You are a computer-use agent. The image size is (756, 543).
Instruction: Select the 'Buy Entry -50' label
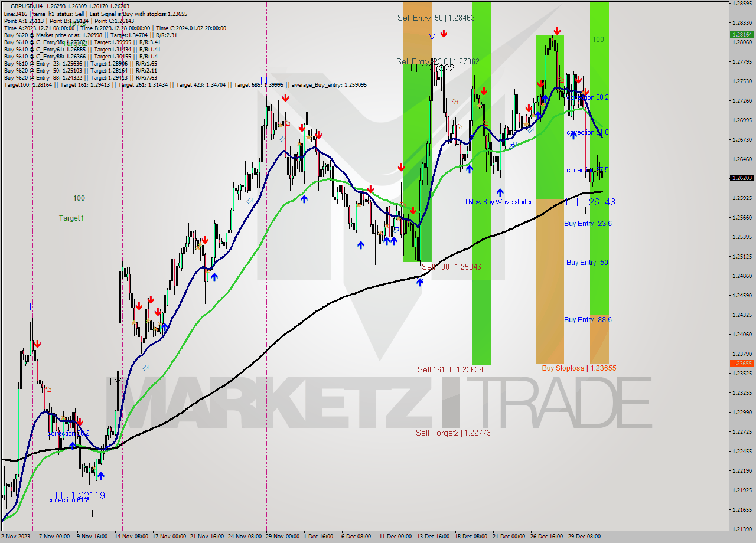587,263
